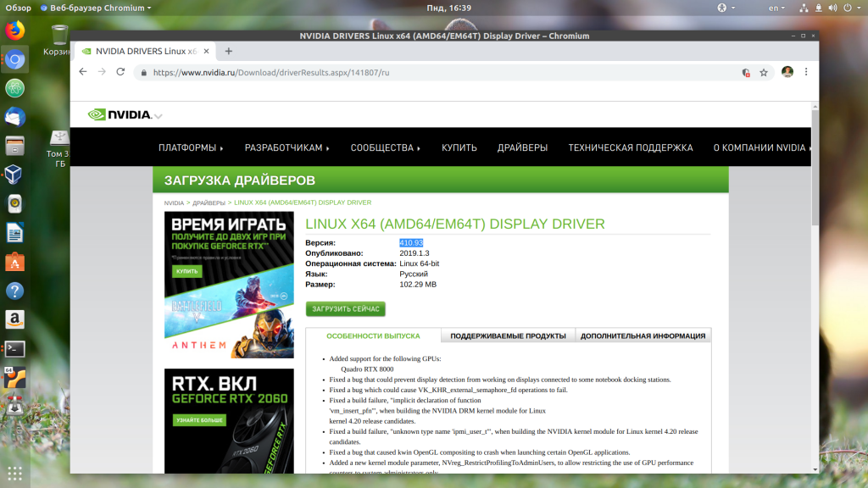Open the Chromium three-dot menu
The image size is (868, 488).
coord(806,72)
